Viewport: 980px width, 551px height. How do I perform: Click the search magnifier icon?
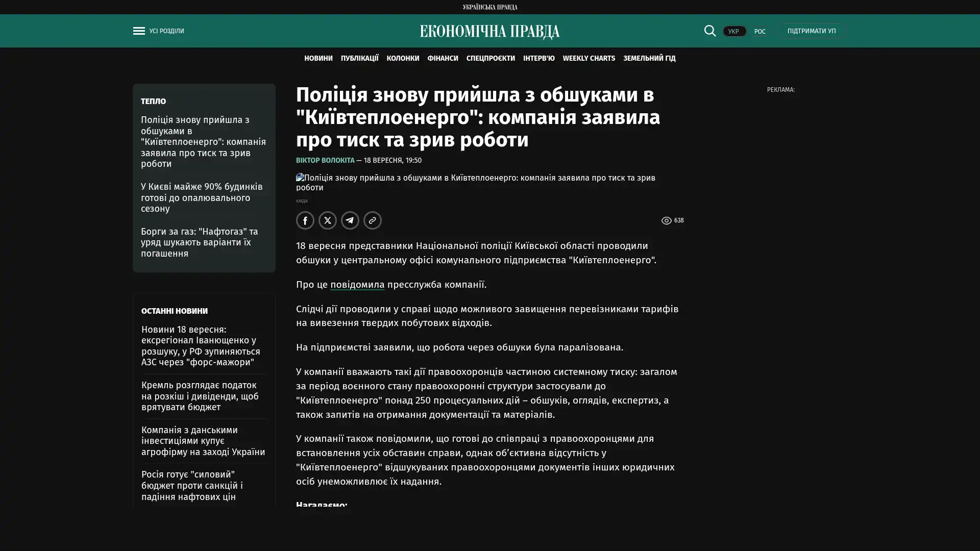709,31
